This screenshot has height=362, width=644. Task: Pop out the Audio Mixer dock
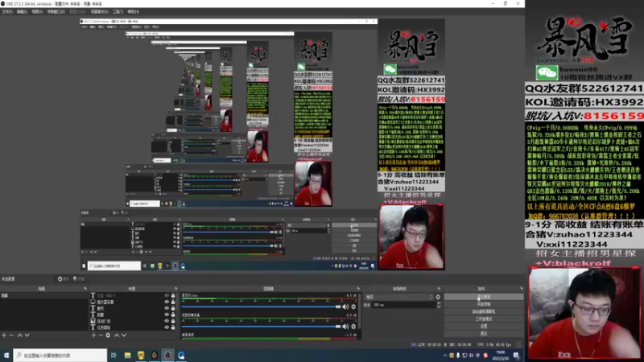pyautogui.click(x=358, y=289)
